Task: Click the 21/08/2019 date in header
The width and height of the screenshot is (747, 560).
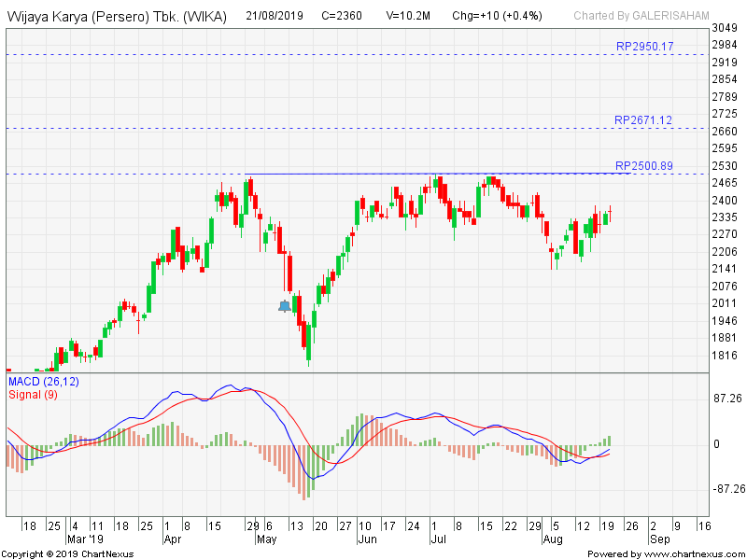Action: [x=275, y=16]
